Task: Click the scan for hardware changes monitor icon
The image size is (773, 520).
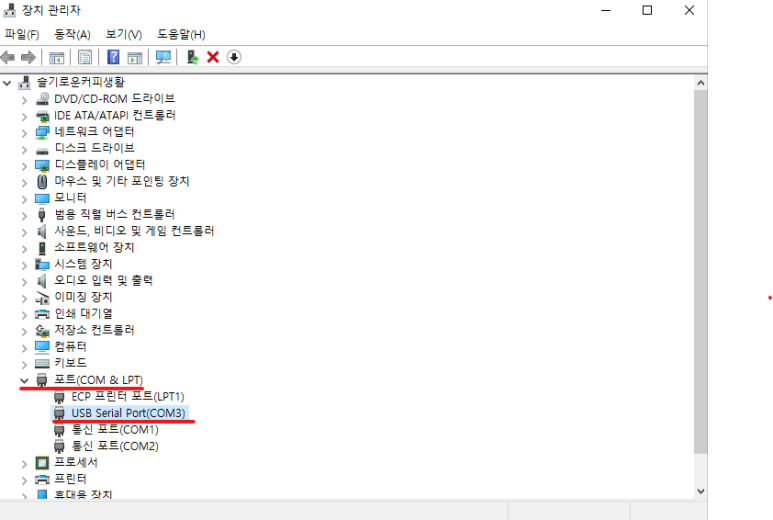Action: (x=163, y=57)
